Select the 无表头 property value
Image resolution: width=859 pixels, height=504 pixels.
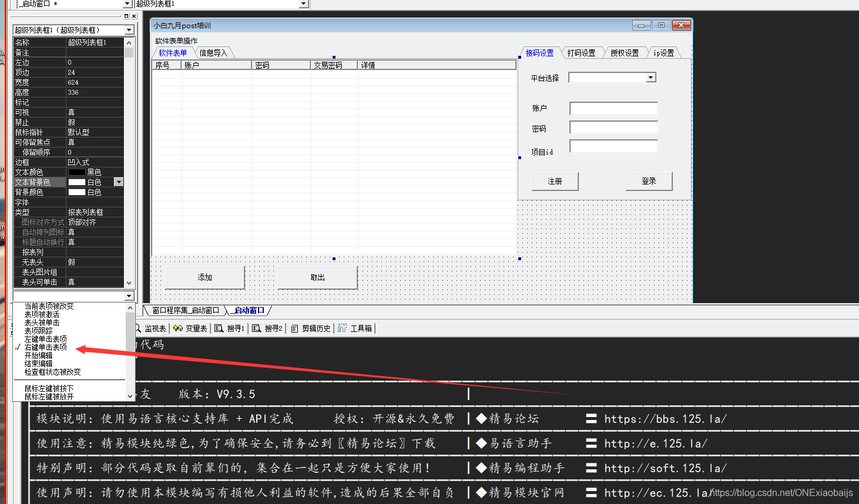95,262
